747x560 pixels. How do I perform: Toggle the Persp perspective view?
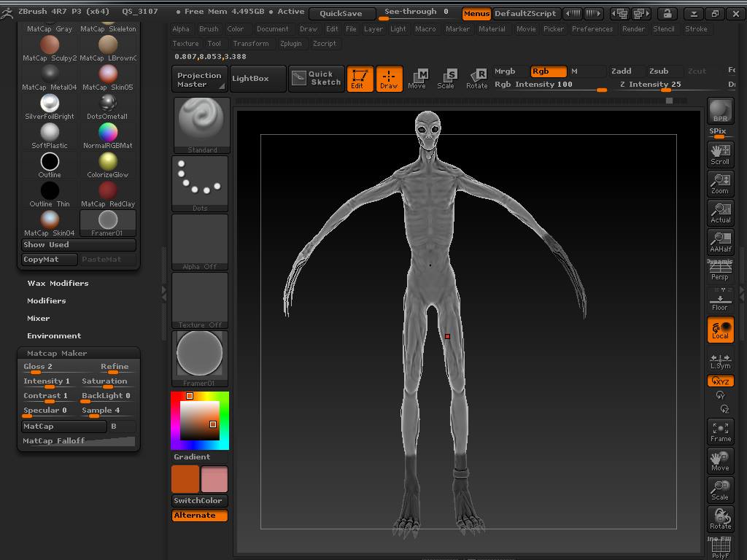click(x=720, y=271)
